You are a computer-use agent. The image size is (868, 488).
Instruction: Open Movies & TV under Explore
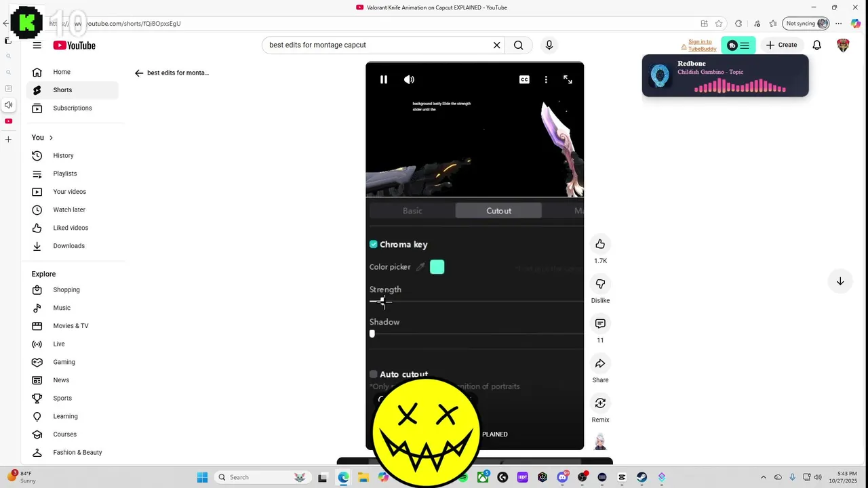coord(73,326)
